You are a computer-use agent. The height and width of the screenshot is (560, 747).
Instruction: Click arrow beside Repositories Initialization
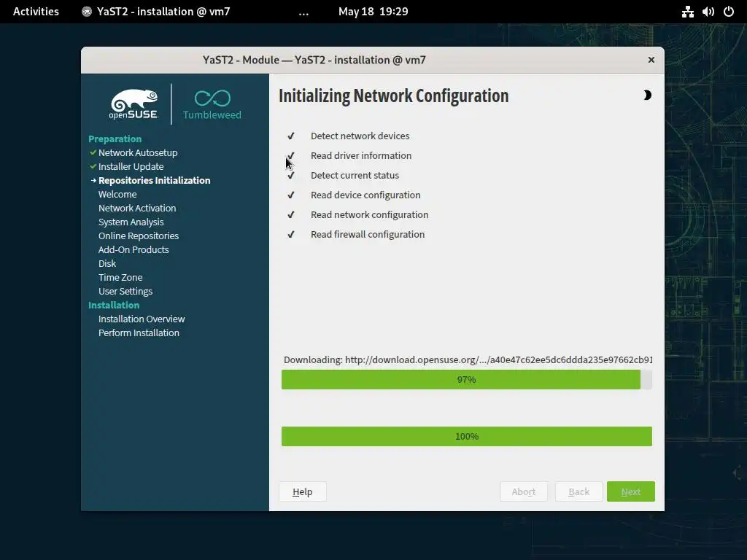pos(93,181)
